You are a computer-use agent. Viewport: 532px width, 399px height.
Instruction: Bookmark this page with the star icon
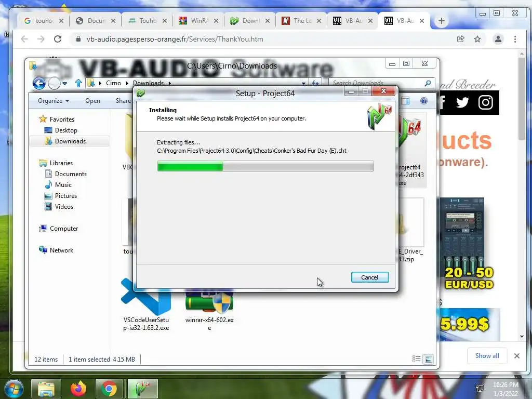[477, 39]
